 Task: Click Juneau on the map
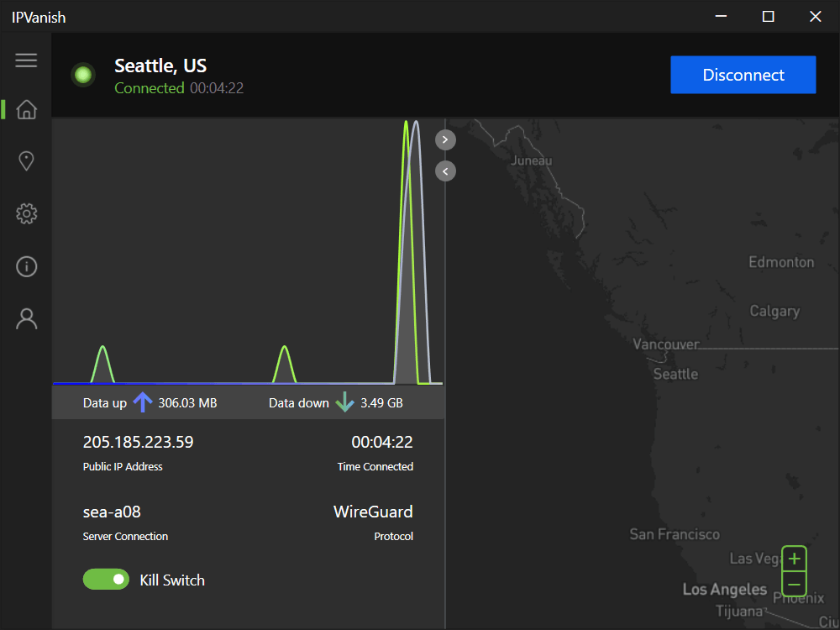tap(532, 160)
